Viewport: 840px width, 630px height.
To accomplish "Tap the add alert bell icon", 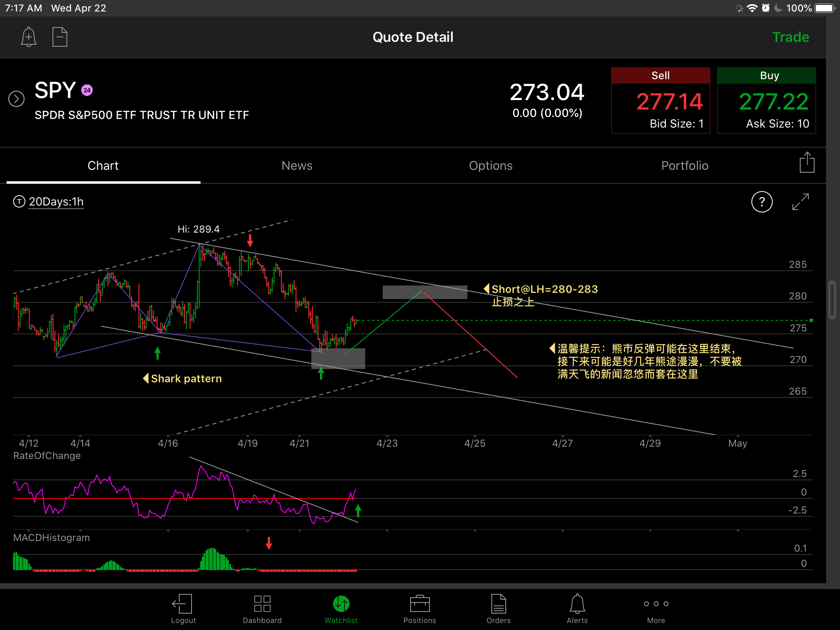I will 29,37.
